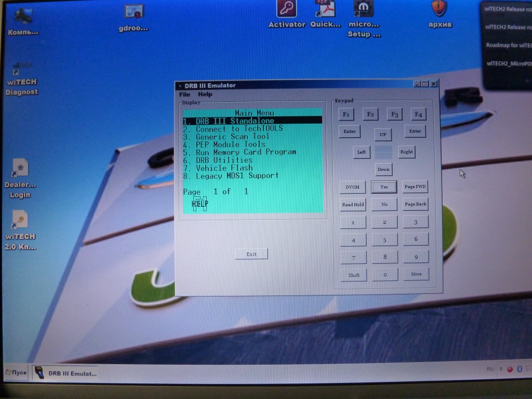Image resolution: width=532 pixels, height=399 pixels.
Task: Click the DVOM keypad button
Action: point(353,187)
